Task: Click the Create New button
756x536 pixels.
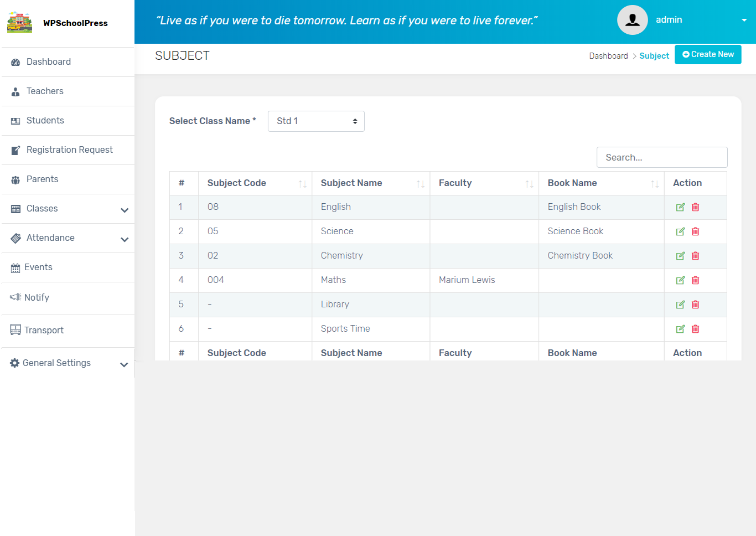Action: [x=708, y=54]
